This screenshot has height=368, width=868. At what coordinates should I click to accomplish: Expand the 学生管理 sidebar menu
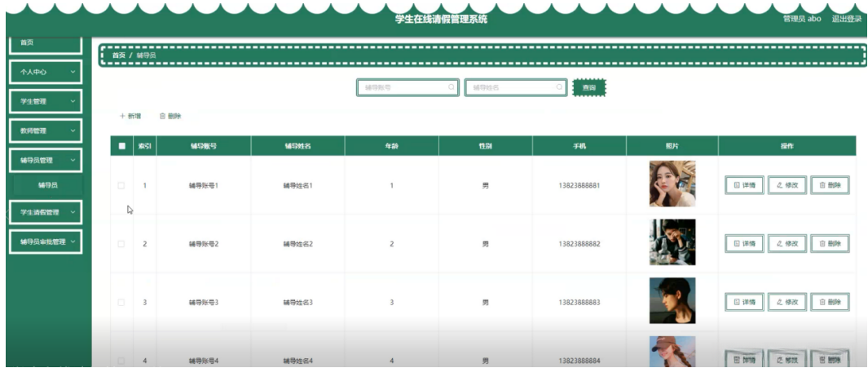[46, 101]
